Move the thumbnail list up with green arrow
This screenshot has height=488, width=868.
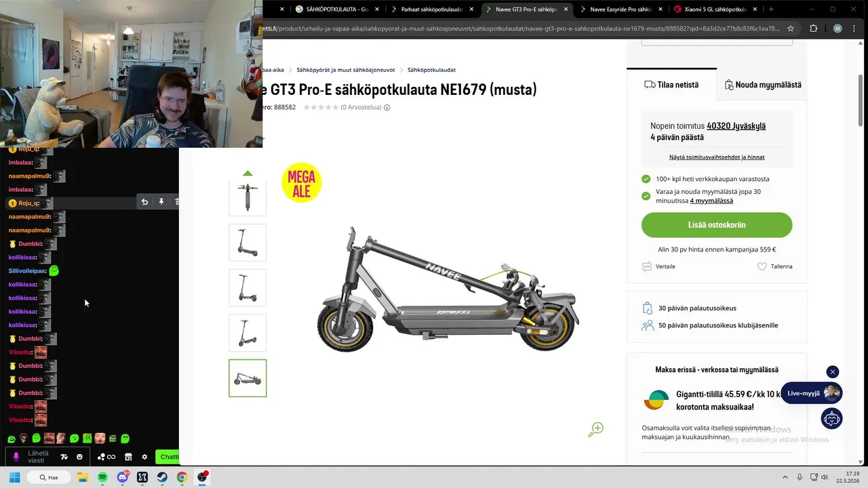click(248, 174)
